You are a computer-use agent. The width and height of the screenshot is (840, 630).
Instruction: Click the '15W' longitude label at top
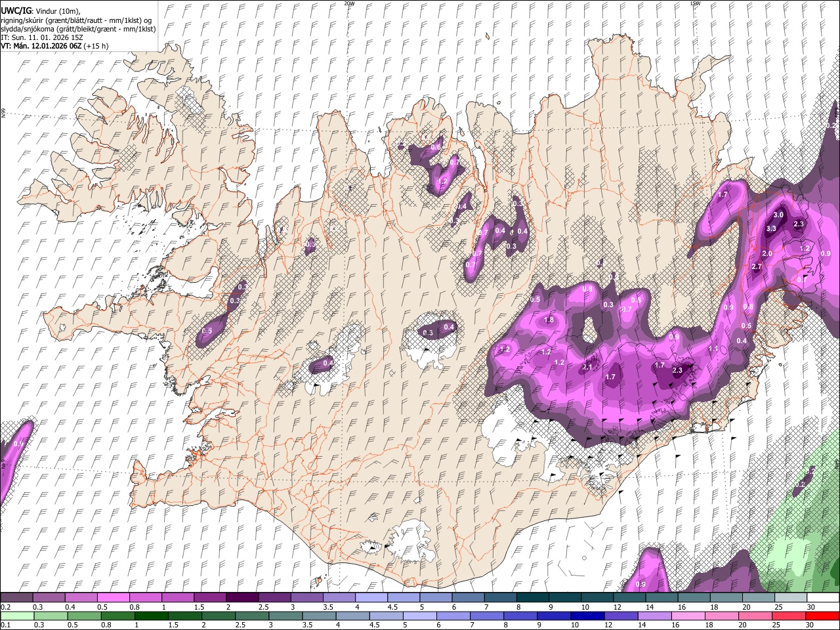pyautogui.click(x=695, y=3)
